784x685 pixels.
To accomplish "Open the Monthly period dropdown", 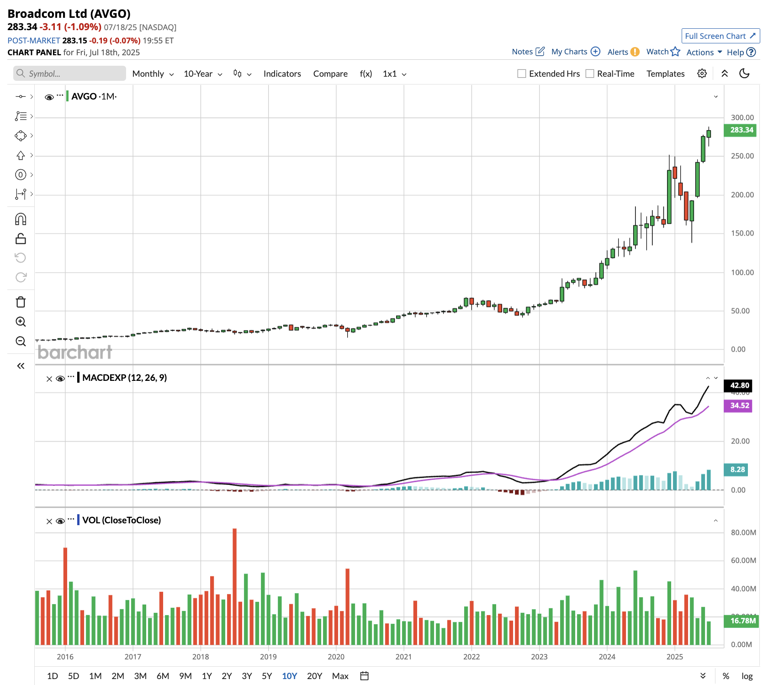I will [153, 74].
